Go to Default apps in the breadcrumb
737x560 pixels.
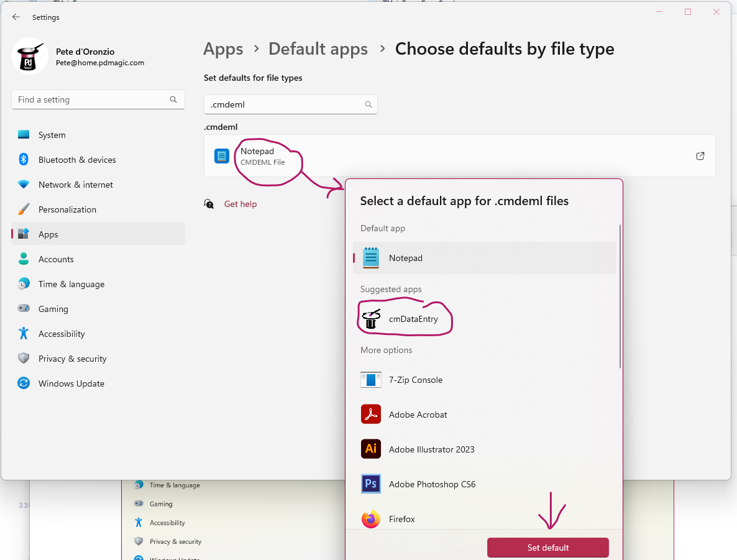tap(318, 49)
